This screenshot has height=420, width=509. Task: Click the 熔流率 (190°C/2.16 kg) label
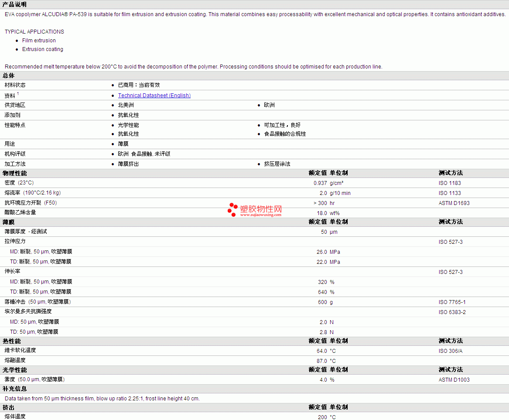(x=33, y=193)
